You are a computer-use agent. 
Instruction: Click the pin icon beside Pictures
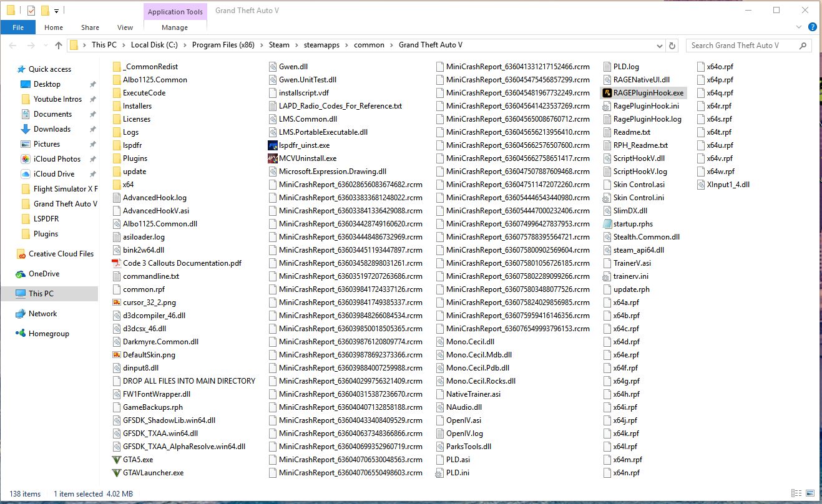coord(93,144)
